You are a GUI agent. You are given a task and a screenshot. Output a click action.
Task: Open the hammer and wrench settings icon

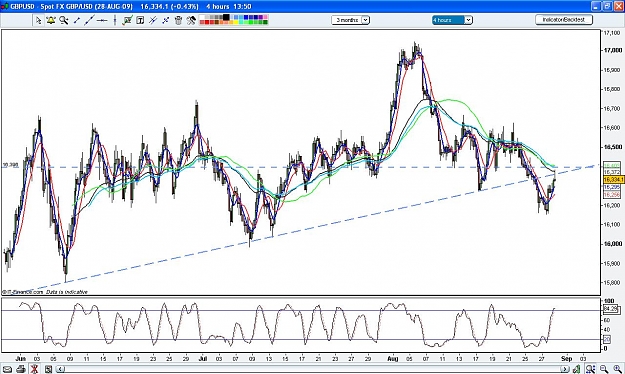click(x=191, y=20)
